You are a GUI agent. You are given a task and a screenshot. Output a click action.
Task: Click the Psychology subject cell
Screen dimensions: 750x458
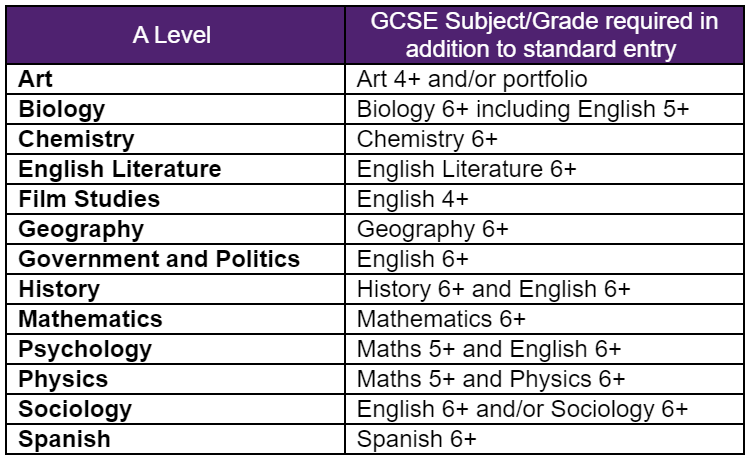85,349
